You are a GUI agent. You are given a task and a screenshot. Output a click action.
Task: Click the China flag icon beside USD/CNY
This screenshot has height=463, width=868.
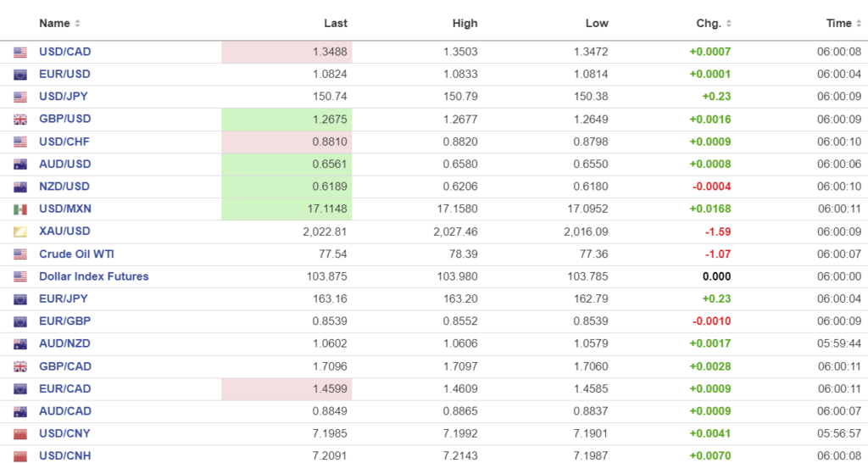20,434
